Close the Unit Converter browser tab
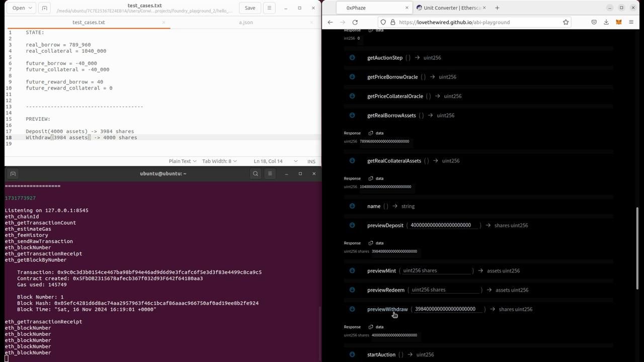Viewport: 644px width, 362px height. pos(485,8)
